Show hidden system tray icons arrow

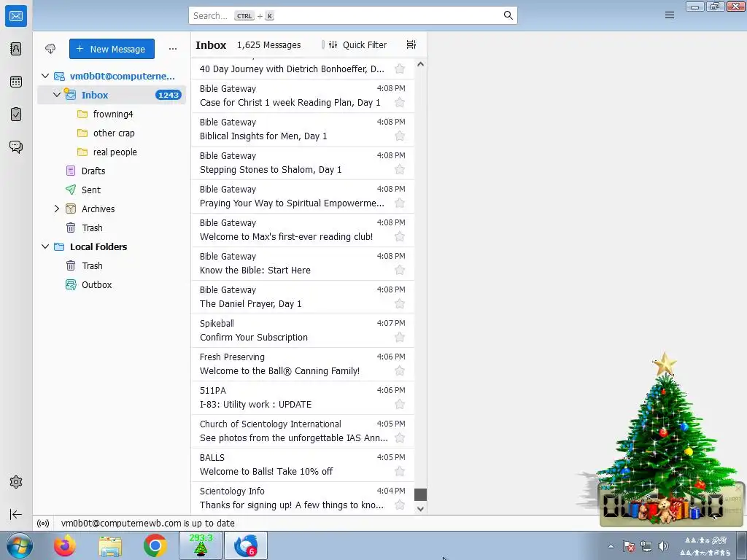(611, 546)
